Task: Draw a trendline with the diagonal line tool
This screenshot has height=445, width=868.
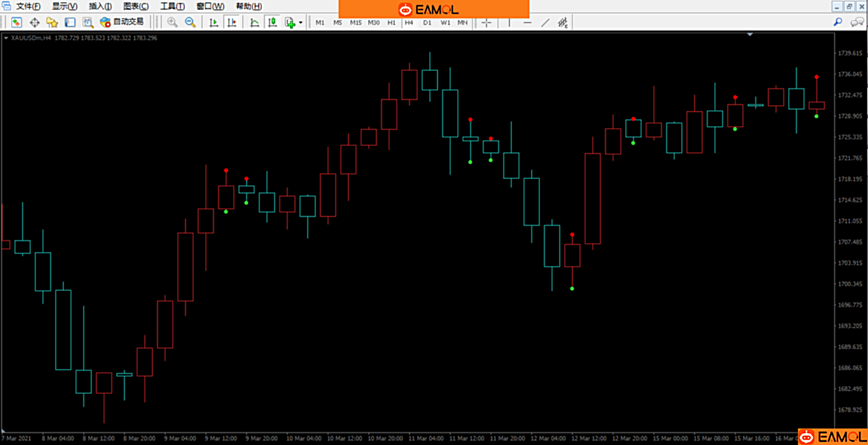Action: click(545, 22)
